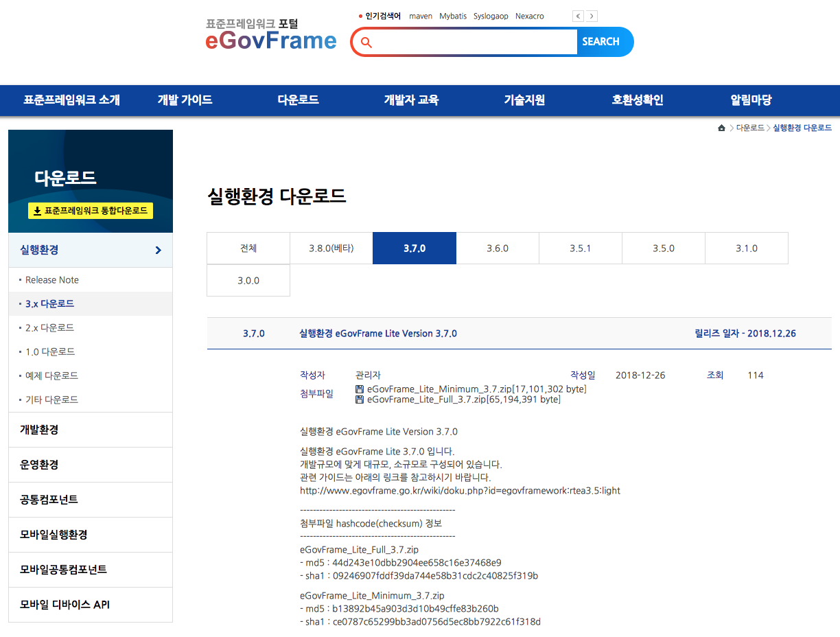This screenshot has height=637, width=840.
Task: Click the Mybatis popular keyword
Action: (453, 16)
